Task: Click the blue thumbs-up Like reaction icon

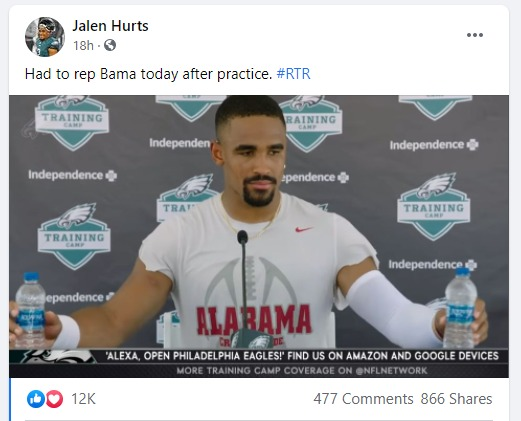Action: point(36,399)
